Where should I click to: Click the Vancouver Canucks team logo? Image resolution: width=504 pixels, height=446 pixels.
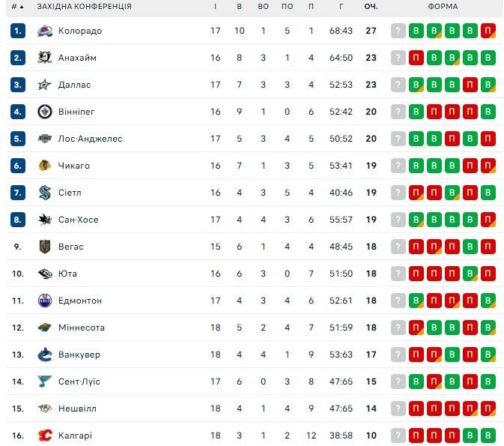tap(45, 355)
